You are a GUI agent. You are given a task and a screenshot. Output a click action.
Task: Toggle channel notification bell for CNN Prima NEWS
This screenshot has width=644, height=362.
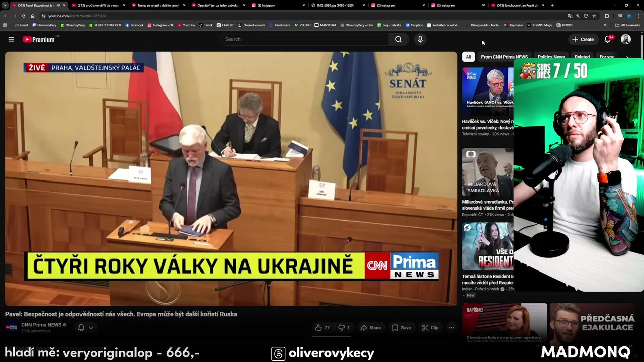81,328
